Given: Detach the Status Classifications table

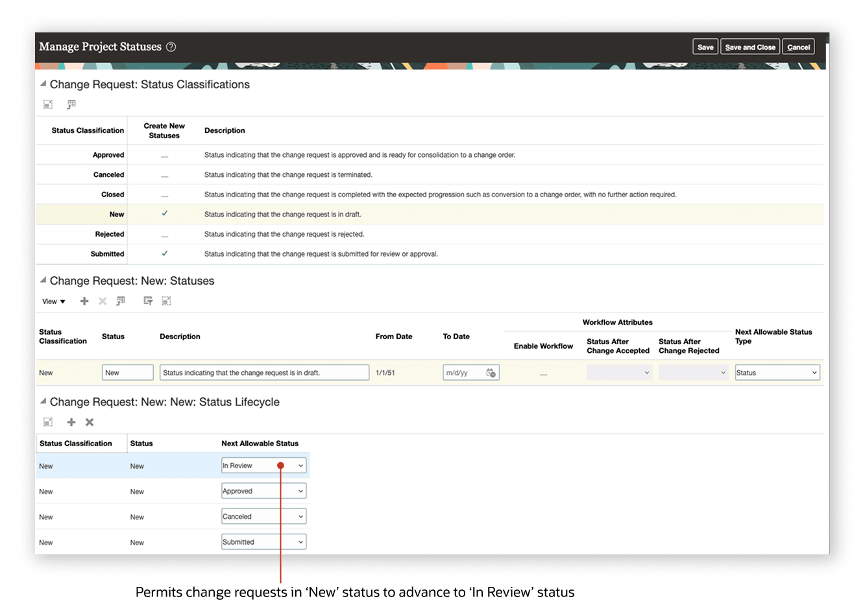Looking at the screenshot, I should [47, 104].
